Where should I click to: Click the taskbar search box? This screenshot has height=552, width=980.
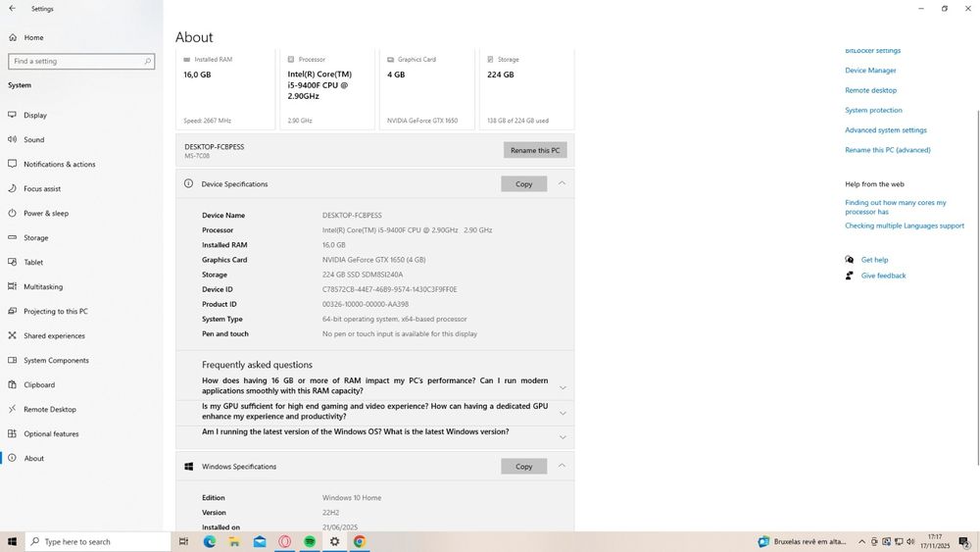coord(98,541)
